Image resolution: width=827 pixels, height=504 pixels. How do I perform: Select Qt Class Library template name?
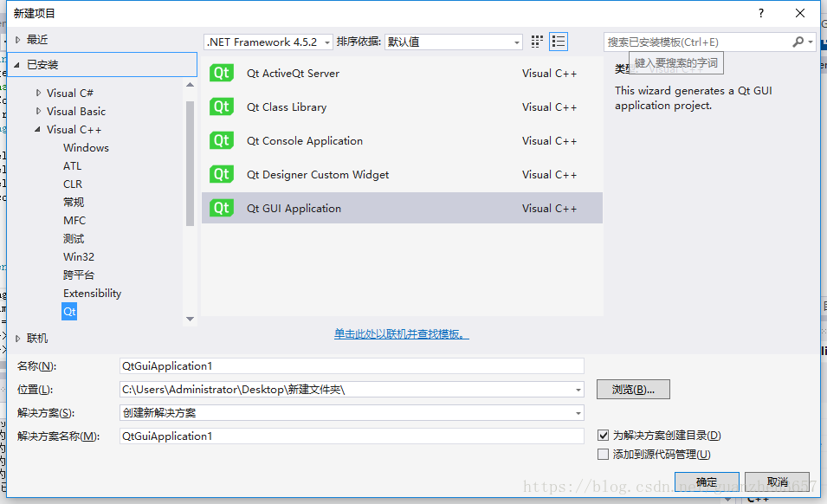[x=287, y=107]
